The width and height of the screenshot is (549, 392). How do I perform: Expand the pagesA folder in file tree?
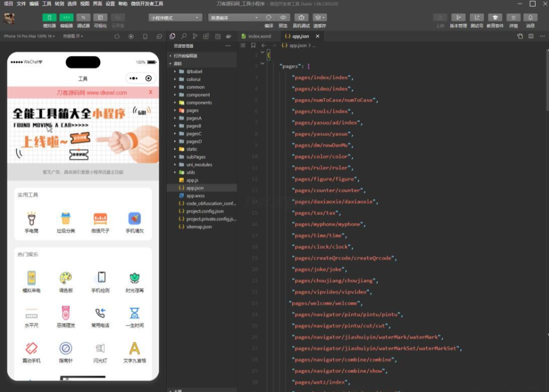click(193, 118)
